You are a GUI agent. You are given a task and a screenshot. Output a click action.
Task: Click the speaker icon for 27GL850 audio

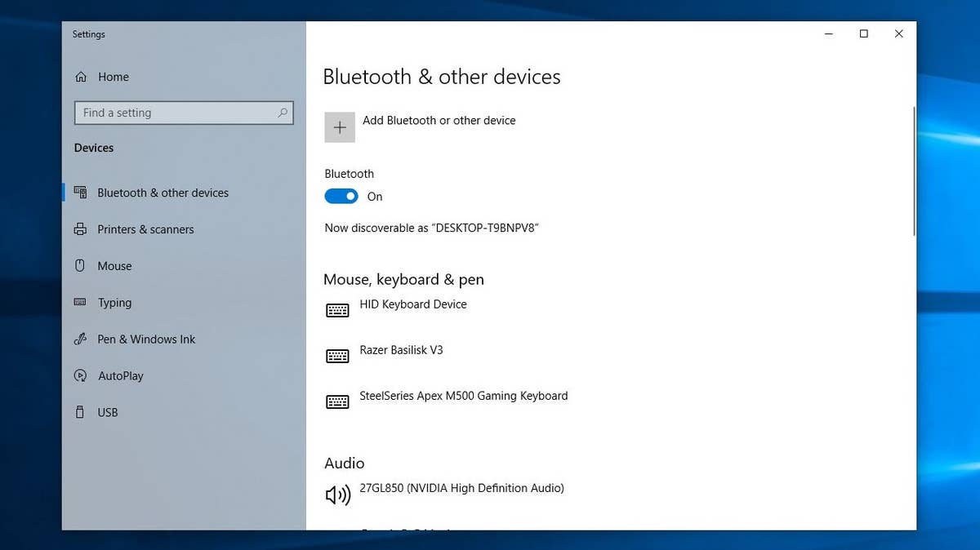(337, 495)
